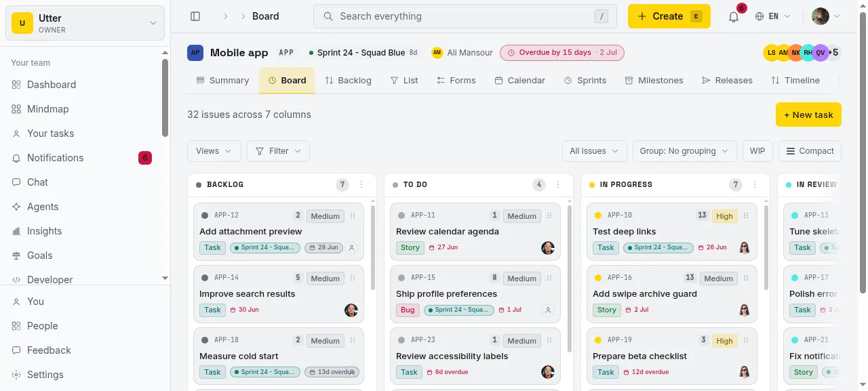Screen dimensions: 868x391
Task: Open Feedback in sidebar
Action: tap(85, 350)
